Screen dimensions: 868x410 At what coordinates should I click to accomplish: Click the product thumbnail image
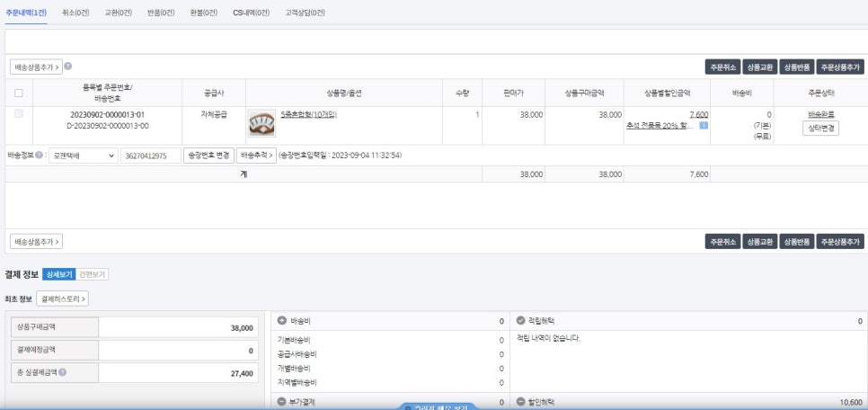pos(261,123)
